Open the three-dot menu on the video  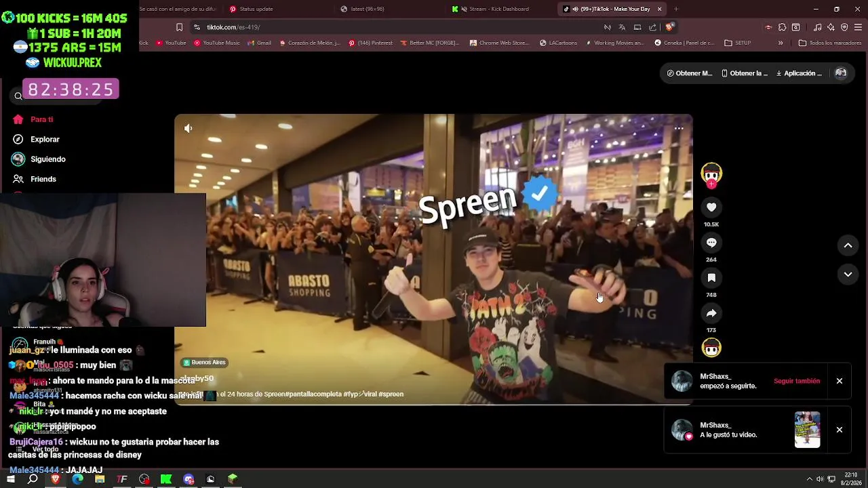pyautogui.click(x=679, y=128)
